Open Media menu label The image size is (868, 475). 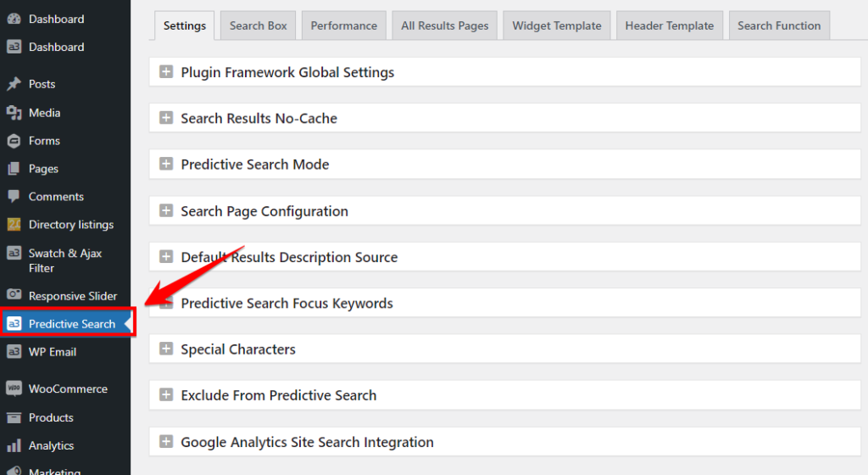[44, 113]
